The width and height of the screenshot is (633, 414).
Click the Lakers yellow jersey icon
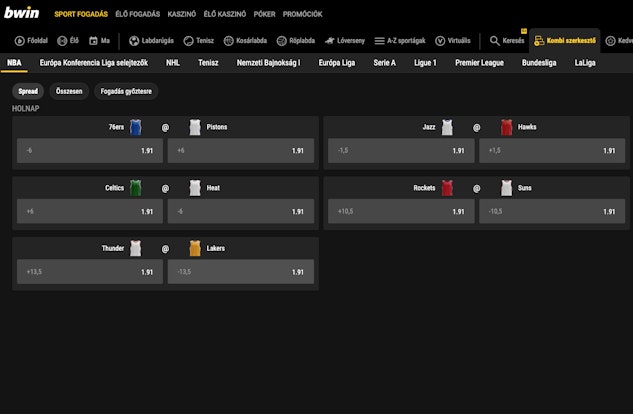pyautogui.click(x=195, y=249)
